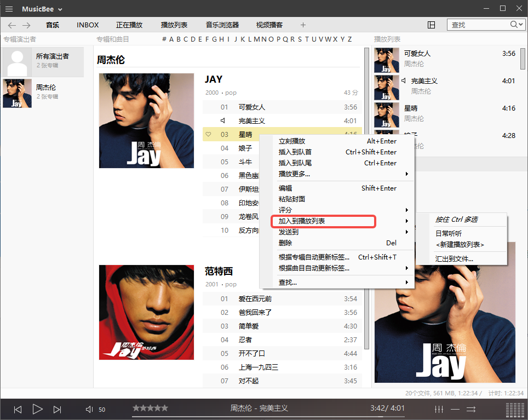Open the 视频播客 tab
This screenshot has width=528, height=420.
(269, 25)
